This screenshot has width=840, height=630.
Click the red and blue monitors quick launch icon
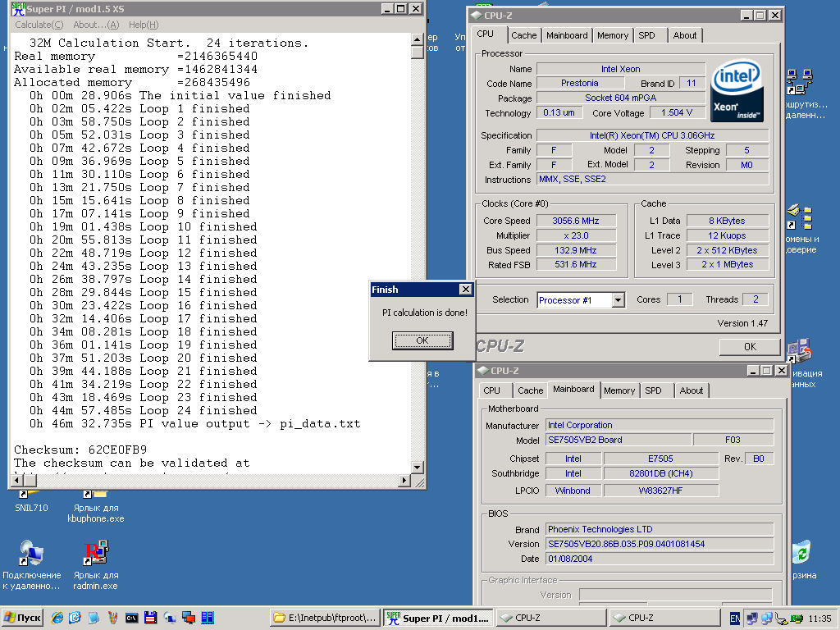coord(189,618)
